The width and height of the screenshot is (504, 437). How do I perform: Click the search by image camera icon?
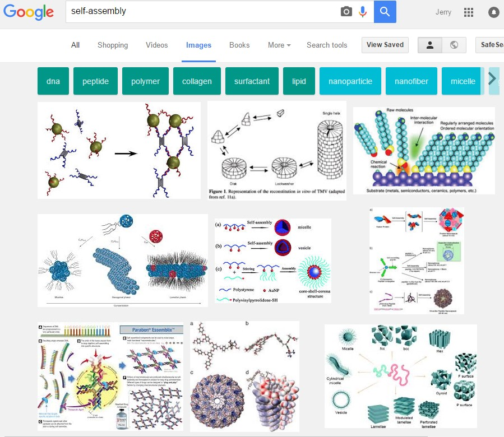click(x=346, y=12)
